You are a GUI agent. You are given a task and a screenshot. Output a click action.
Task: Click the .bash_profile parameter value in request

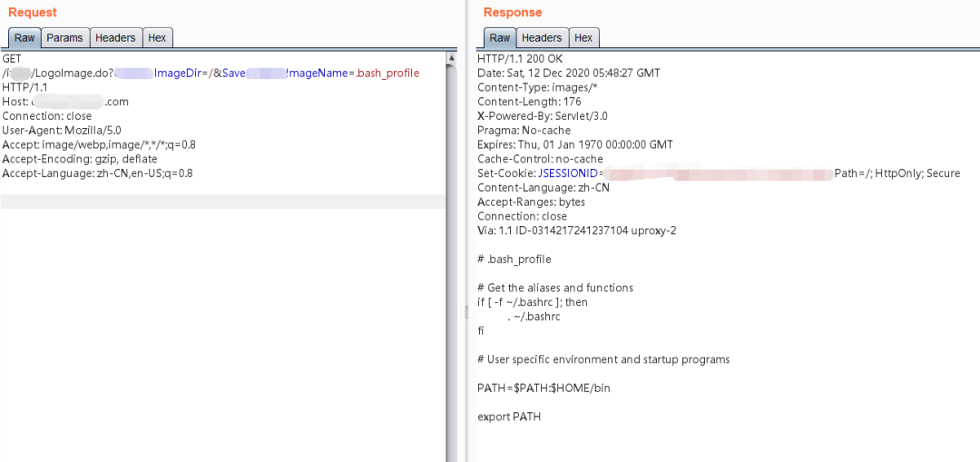[x=387, y=73]
